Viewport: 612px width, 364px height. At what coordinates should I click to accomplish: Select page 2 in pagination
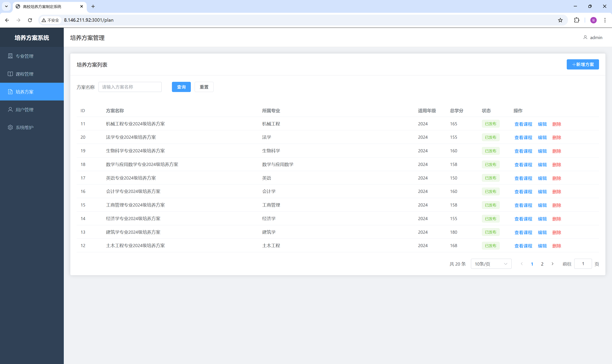(542, 264)
